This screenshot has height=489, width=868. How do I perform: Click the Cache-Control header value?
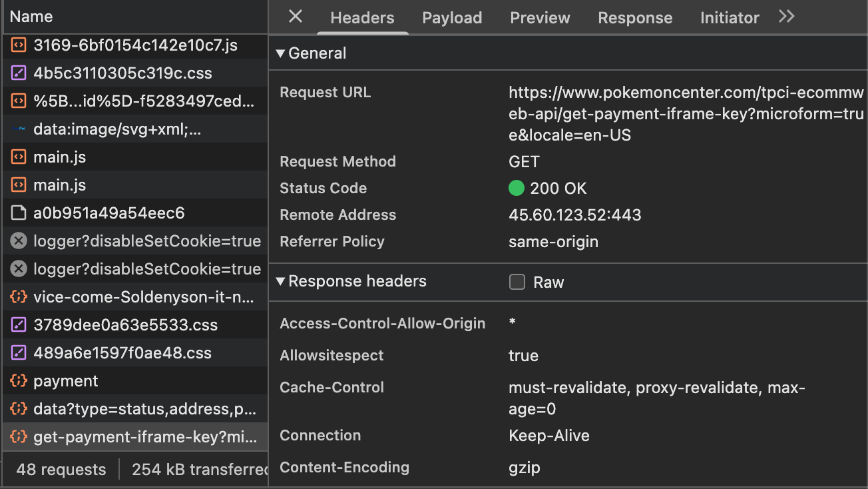tap(657, 398)
